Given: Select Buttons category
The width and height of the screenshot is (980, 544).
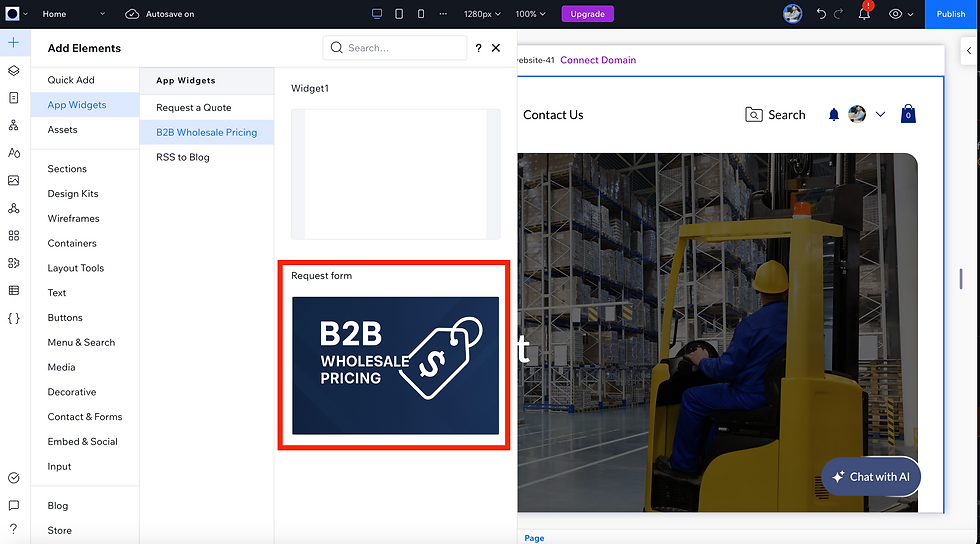Looking at the screenshot, I should (85, 318).
